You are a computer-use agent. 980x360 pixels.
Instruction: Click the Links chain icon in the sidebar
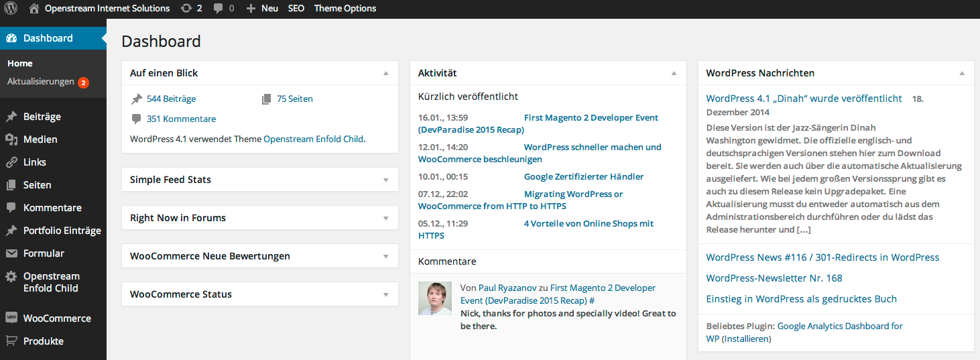(x=11, y=162)
